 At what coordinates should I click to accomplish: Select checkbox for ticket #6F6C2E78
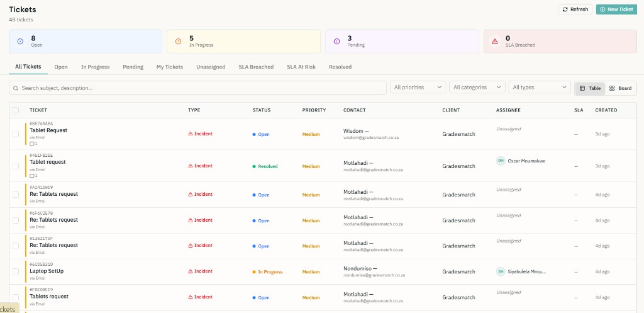click(x=16, y=220)
